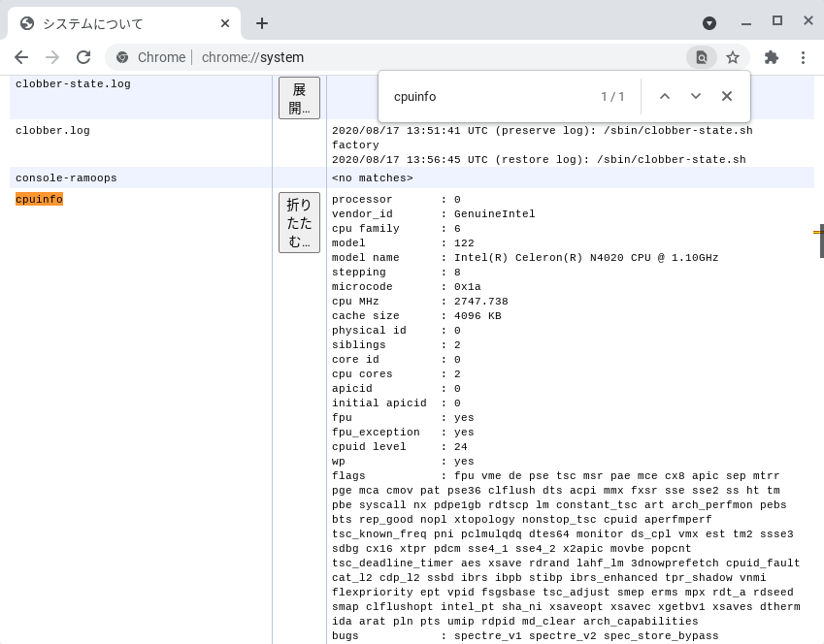The width and height of the screenshot is (824, 644).
Task: Click the find-in-page icon in address bar
Action: (701, 57)
